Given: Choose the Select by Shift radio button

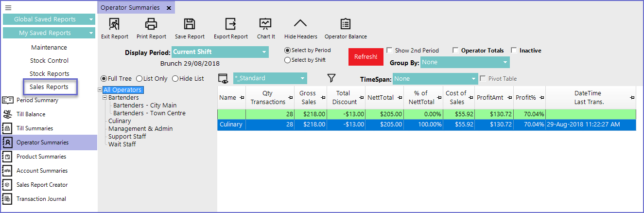Looking at the screenshot, I should [x=288, y=60].
